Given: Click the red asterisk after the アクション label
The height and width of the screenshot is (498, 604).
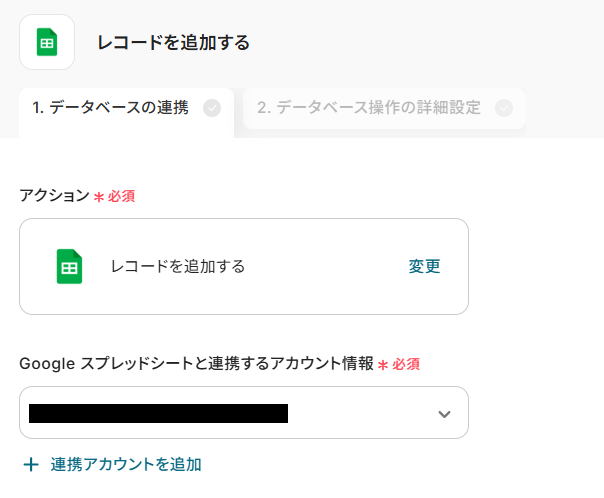Looking at the screenshot, I should click(x=99, y=197).
